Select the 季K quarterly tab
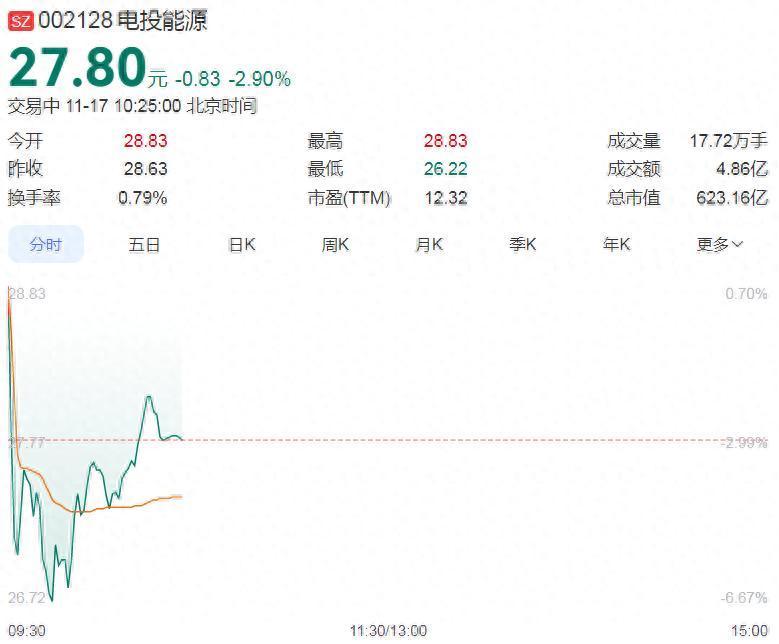The width and height of the screenshot is (779, 644). click(x=523, y=245)
